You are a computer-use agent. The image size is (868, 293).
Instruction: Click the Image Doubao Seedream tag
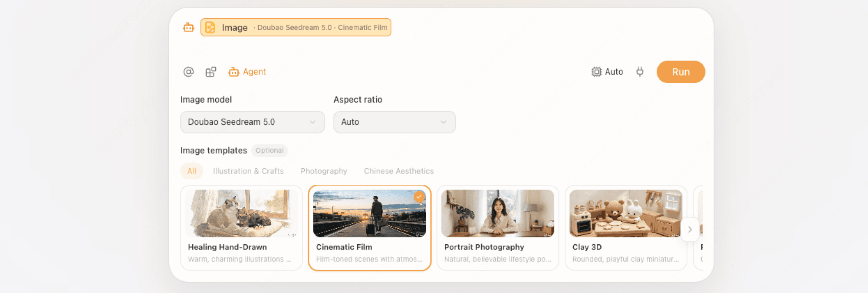click(296, 27)
